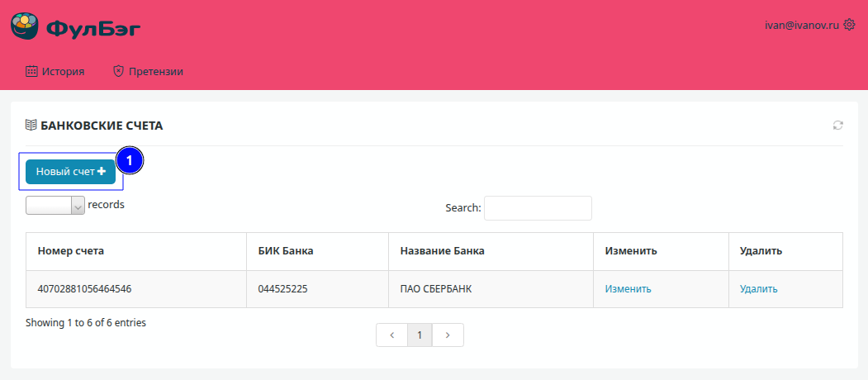The width and height of the screenshot is (868, 380).
Task: Click Удалить link for ПАО СБЕРБАНК row
Action: coord(758,289)
